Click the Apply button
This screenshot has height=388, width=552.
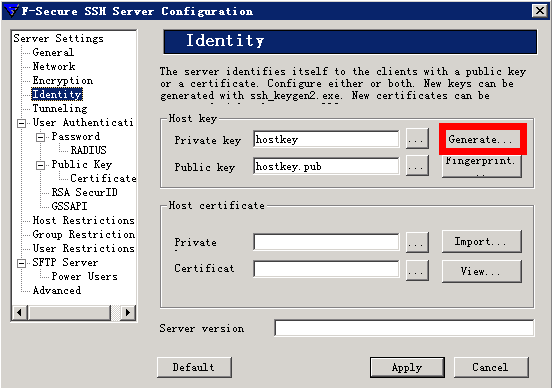[407, 368]
